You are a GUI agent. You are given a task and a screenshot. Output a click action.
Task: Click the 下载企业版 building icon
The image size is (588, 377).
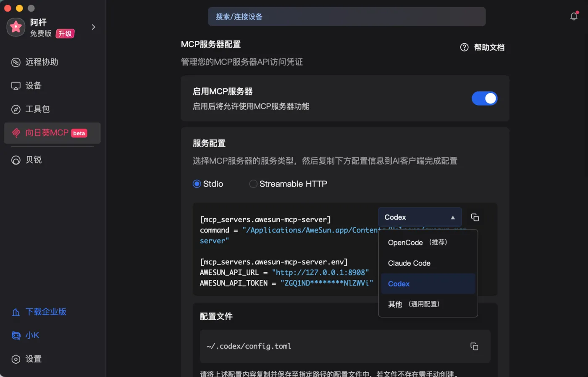coord(16,312)
